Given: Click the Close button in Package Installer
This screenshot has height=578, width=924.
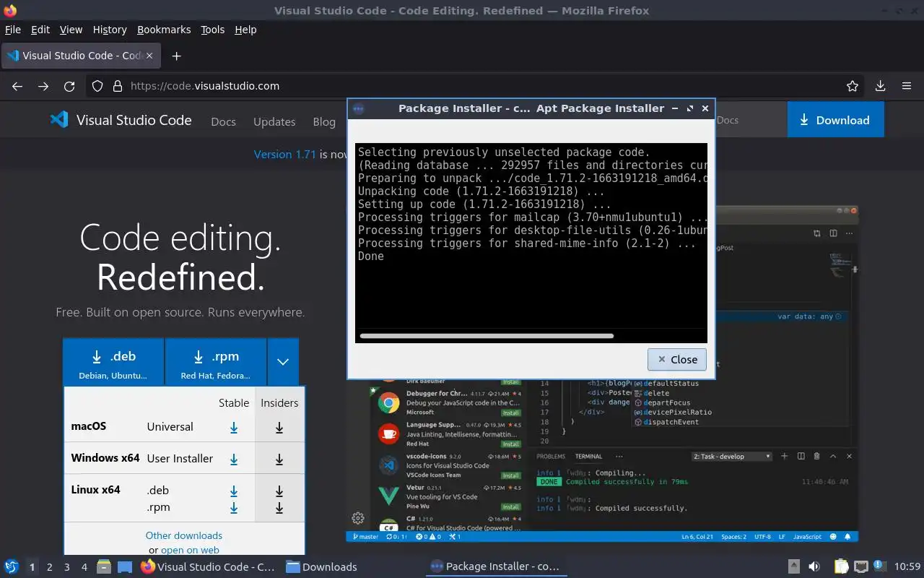Looking at the screenshot, I should click(x=676, y=359).
